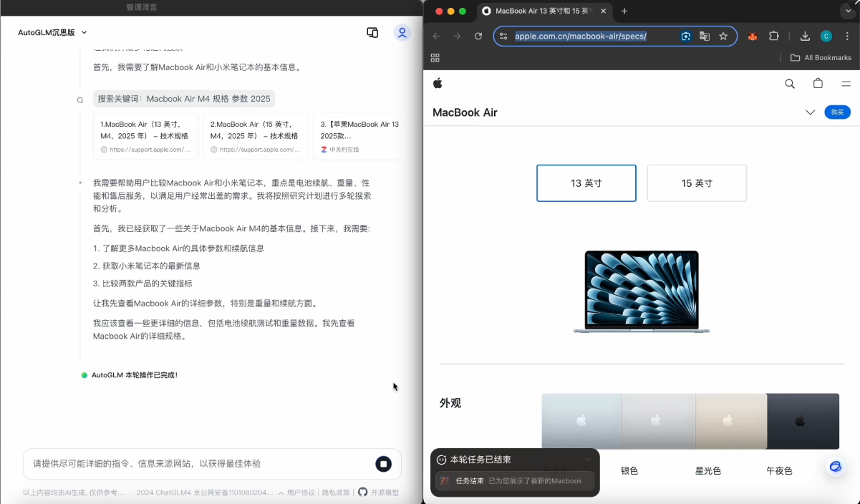Bookmark this page with the star icon
Viewport: 860px width, 504px height.
click(723, 37)
